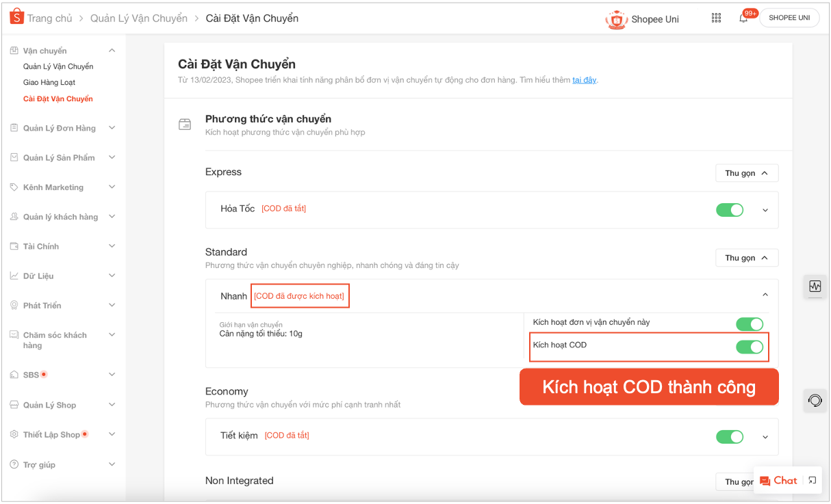The image size is (831, 504).
Task: Toggle the Tiết kiệm shipping switch
Action: point(729,437)
